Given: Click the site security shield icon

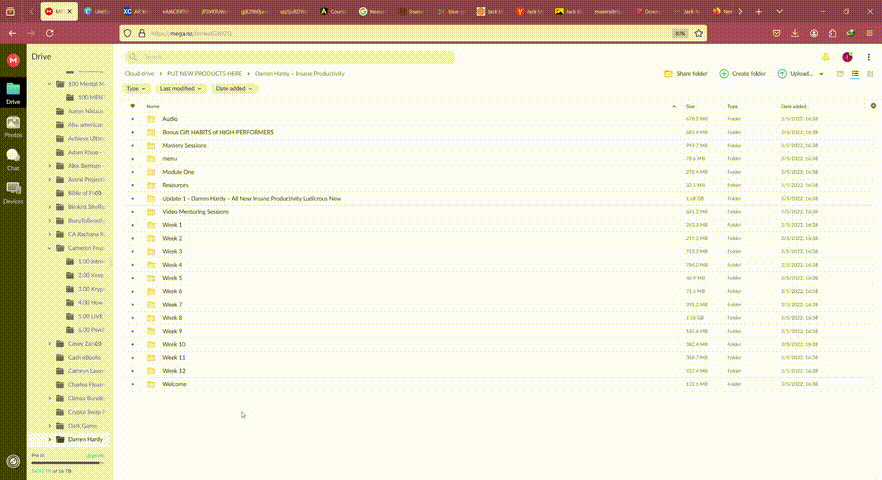Looking at the screenshot, I should pos(128,33).
